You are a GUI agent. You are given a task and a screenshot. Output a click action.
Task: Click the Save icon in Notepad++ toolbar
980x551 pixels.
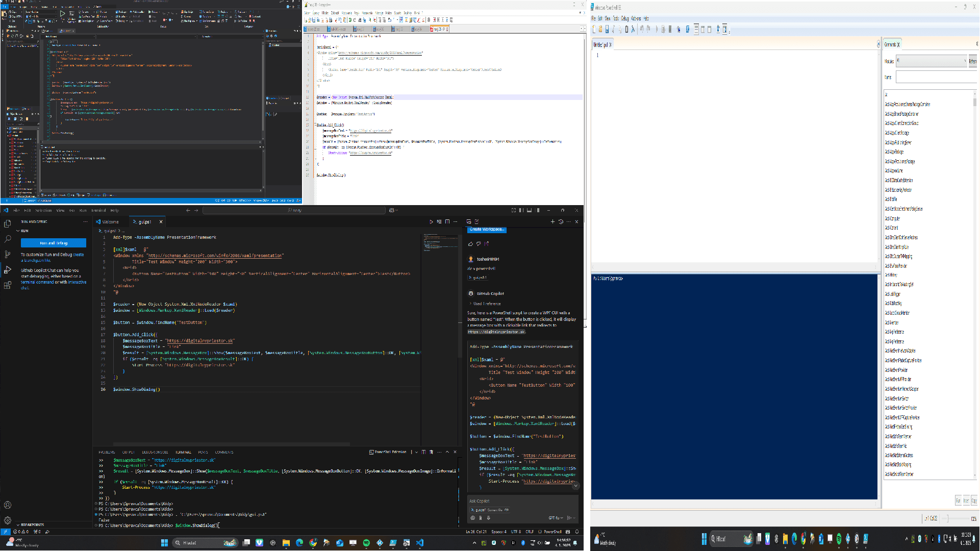pyautogui.click(x=315, y=20)
